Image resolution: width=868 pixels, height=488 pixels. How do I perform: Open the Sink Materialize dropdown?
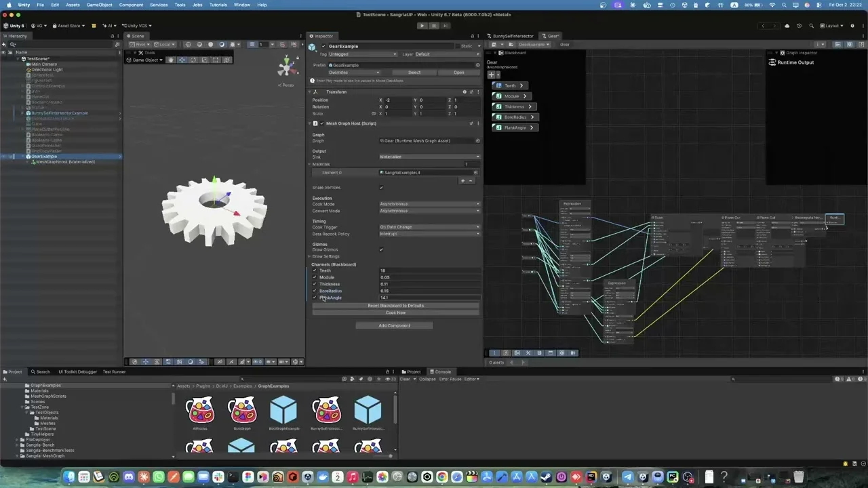click(429, 157)
